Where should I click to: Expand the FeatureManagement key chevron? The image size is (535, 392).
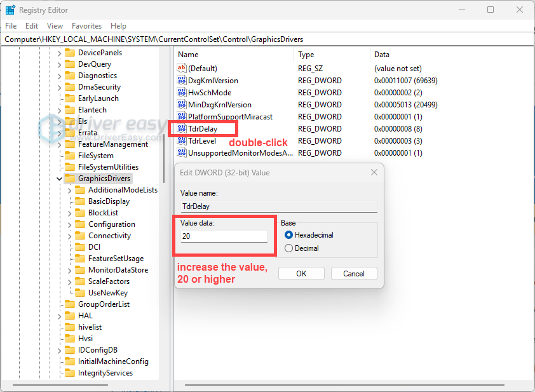pos(60,144)
